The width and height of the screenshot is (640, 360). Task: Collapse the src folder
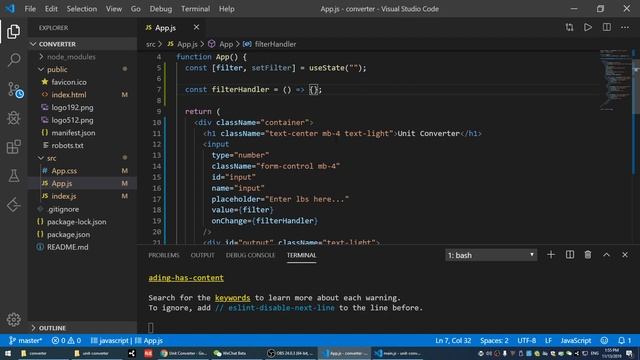click(82, 158)
